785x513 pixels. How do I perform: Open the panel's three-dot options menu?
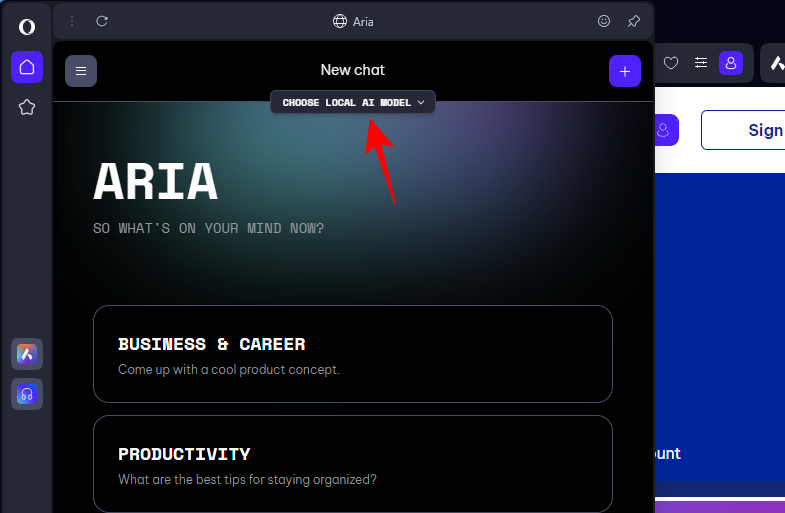[x=72, y=21]
